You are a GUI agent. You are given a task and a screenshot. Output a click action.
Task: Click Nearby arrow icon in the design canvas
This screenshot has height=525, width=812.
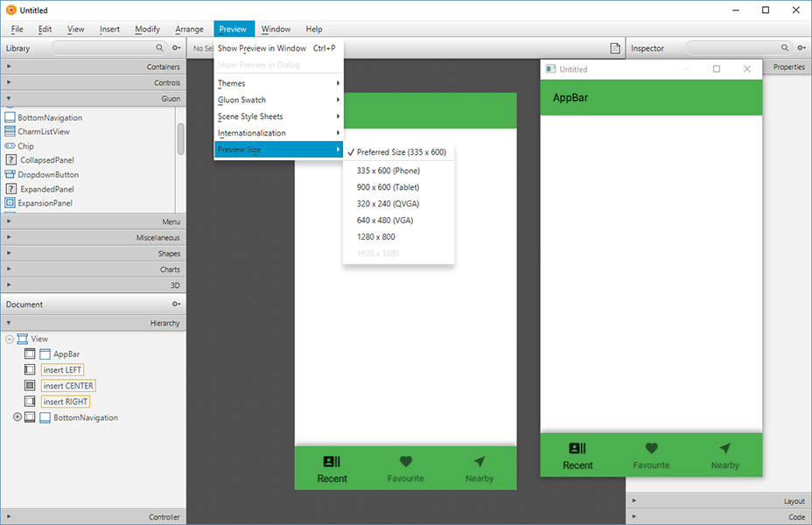479,461
